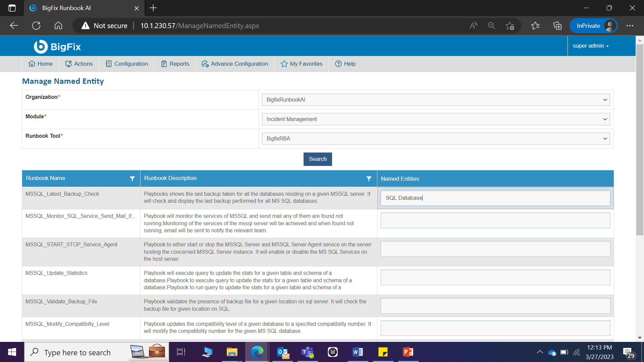Expand the Organization dropdown
This screenshot has width=644, height=362.
click(436, 100)
